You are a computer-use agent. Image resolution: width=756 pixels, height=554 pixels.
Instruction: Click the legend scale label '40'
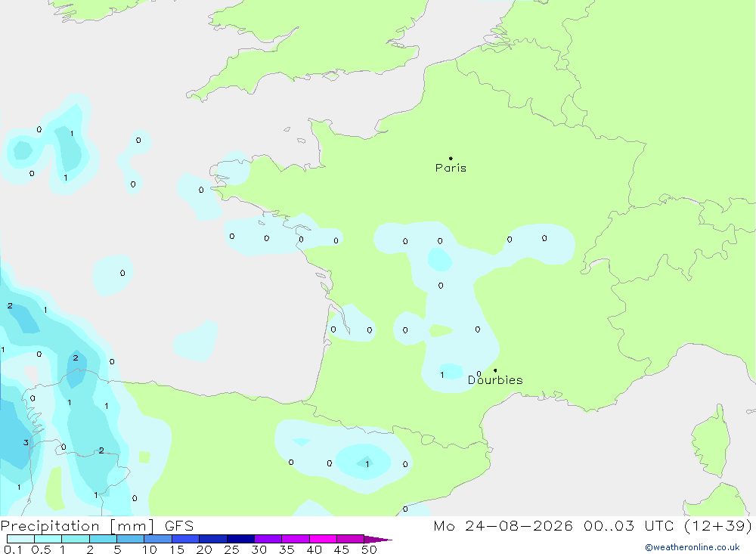point(314,549)
